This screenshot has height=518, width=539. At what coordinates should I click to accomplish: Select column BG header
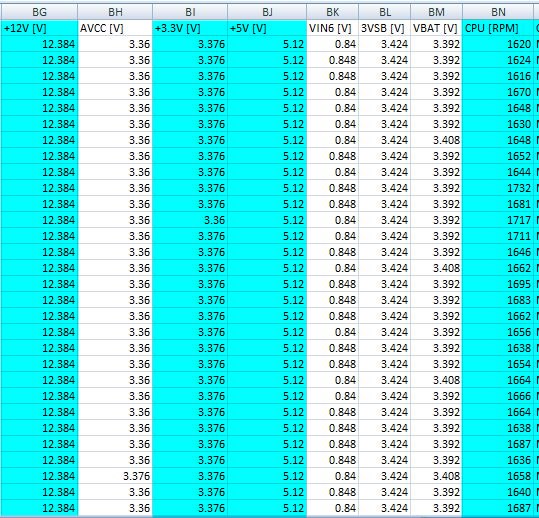pos(40,12)
